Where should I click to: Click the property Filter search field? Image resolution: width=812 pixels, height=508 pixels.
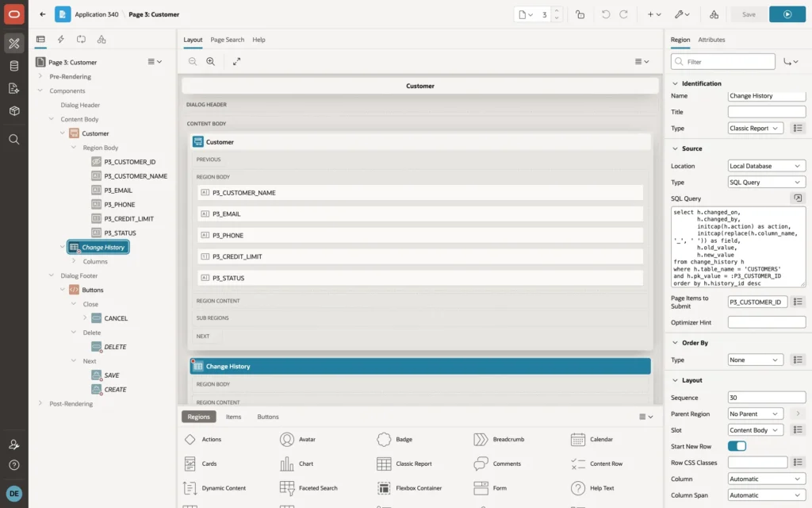click(x=723, y=62)
